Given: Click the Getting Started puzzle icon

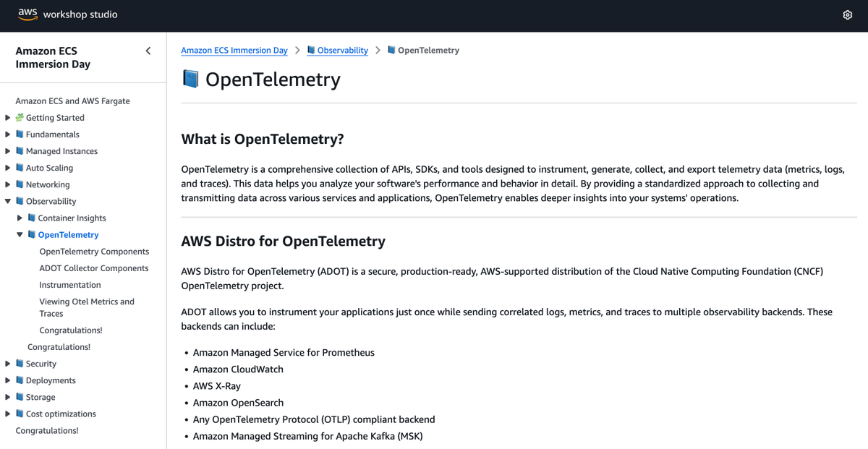Looking at the screenshot, I should click(x=20, y=117).
